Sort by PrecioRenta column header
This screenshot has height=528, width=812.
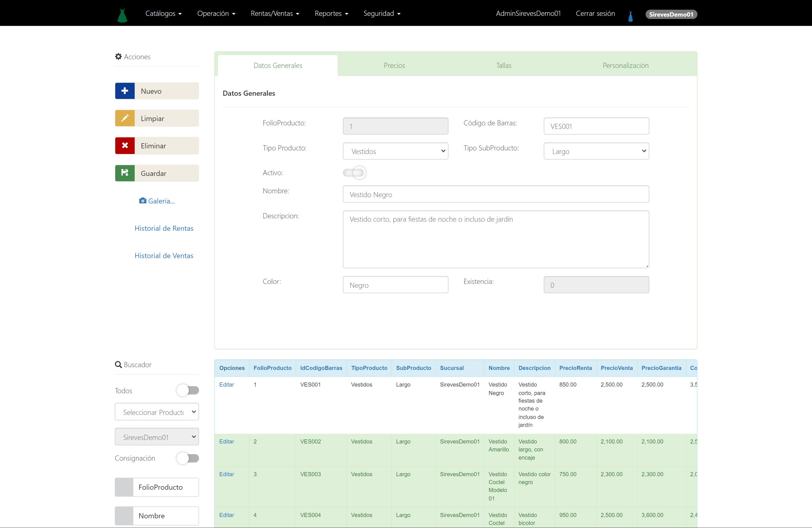click(575, 368)
